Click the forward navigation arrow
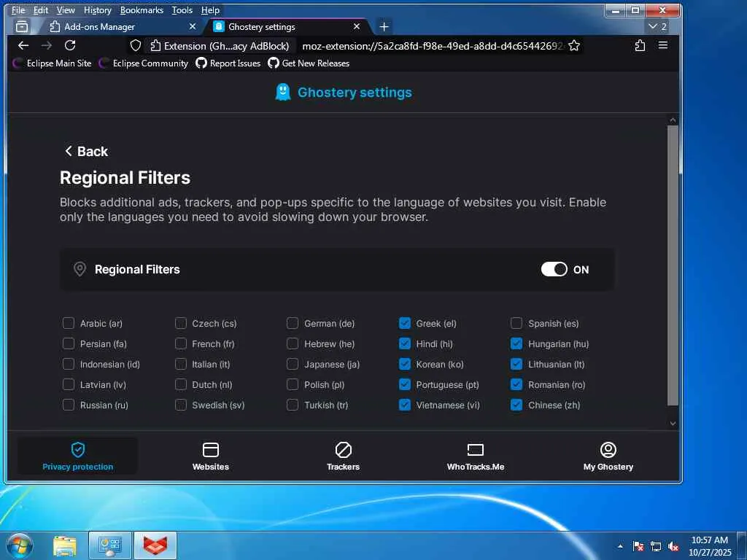The image size is (747, 560). (x=47, y=45)
